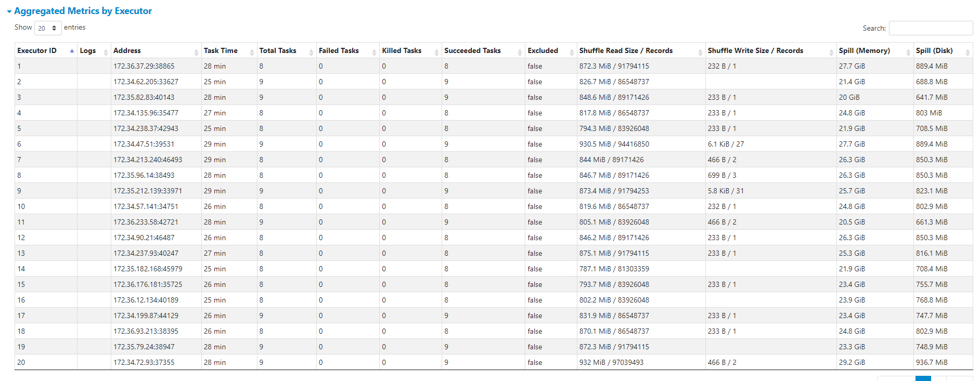
Task: Sort by Failed Tasks via its arrows
Action: (374, 51)
